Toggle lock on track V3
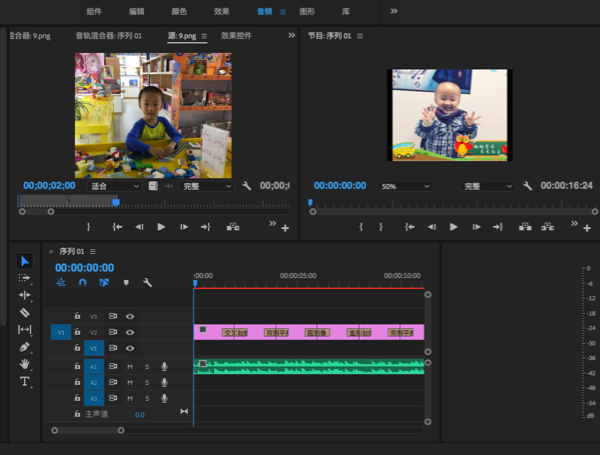 [77, 316]
